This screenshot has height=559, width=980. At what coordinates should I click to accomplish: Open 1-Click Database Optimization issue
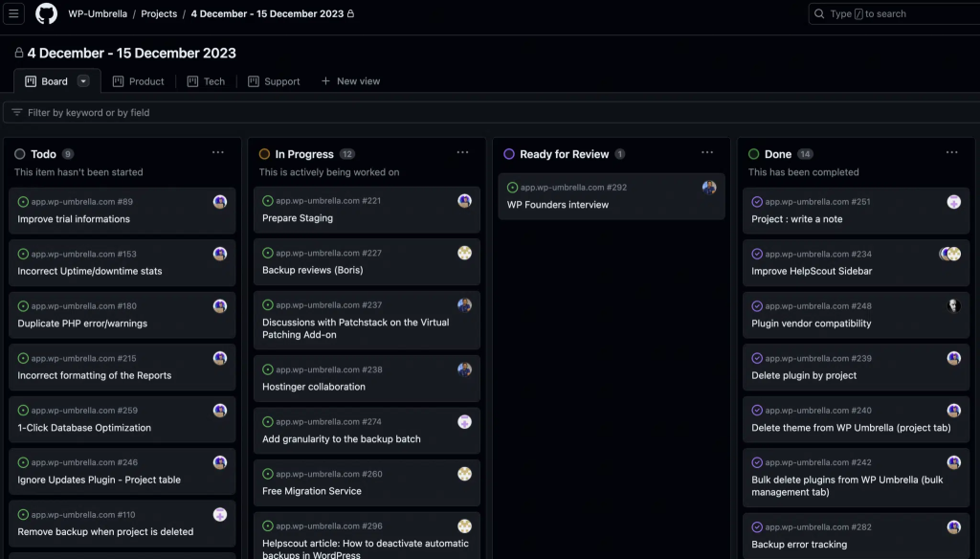point(84,428)
